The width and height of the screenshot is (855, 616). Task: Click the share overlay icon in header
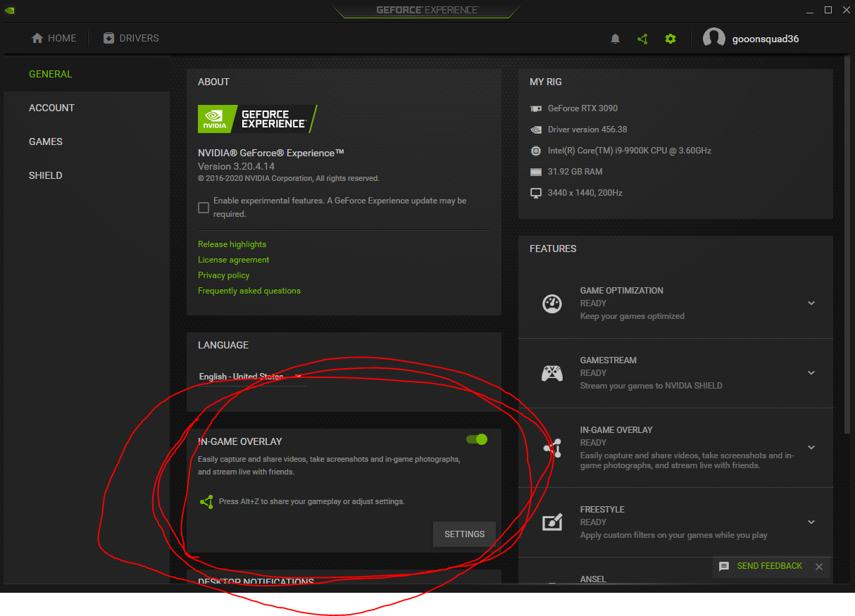(642, 39)
